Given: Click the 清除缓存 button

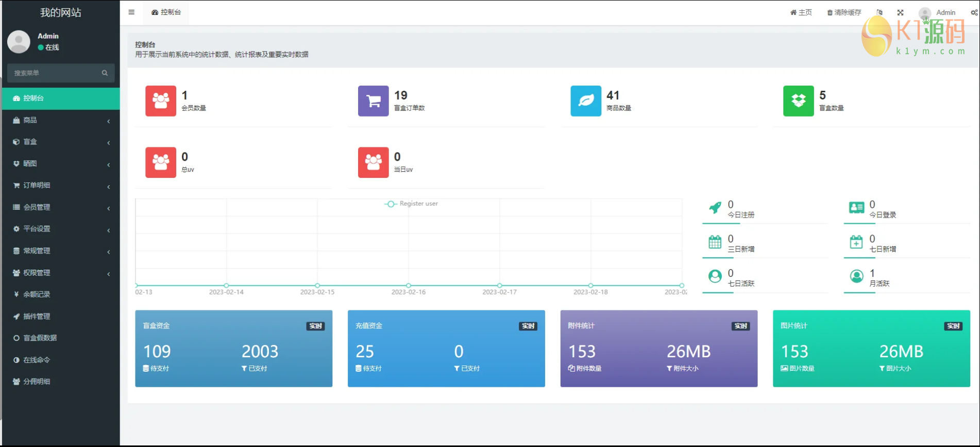Looking at the screenshot, I should (844, 12).
